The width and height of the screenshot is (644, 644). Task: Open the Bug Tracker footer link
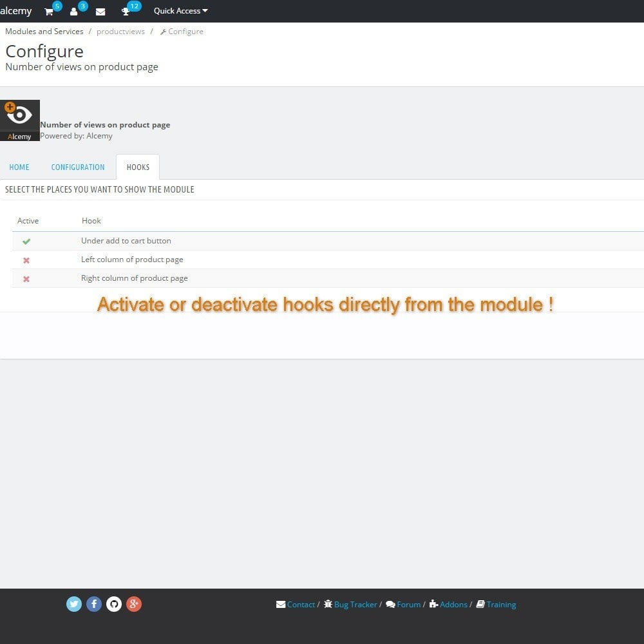pos(350,605)
